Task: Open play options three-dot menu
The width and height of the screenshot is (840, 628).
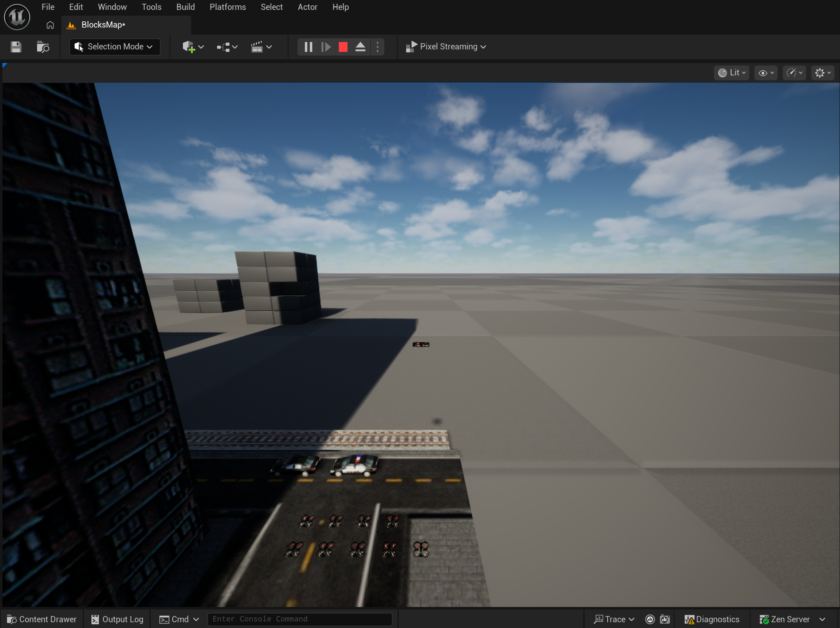Action: (x=377, y=47)
